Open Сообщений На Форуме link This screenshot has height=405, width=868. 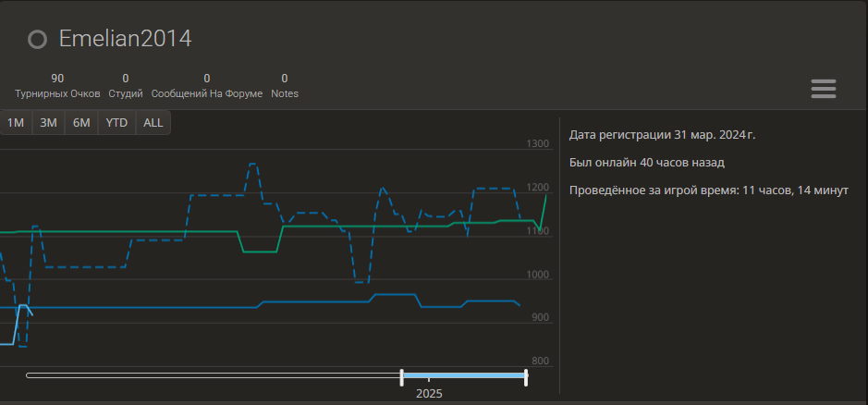coord(207,86)
